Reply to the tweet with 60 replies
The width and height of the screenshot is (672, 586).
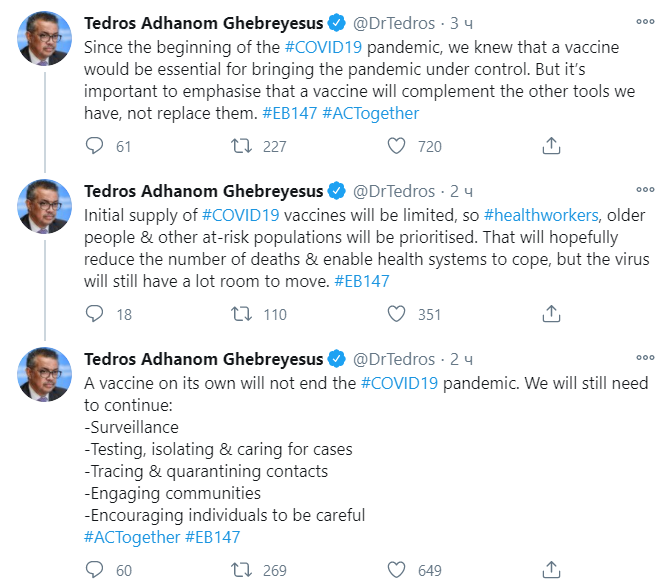95,570
